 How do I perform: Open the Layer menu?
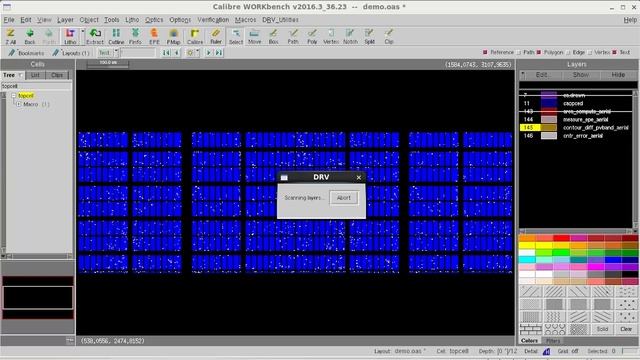[65, 20]
